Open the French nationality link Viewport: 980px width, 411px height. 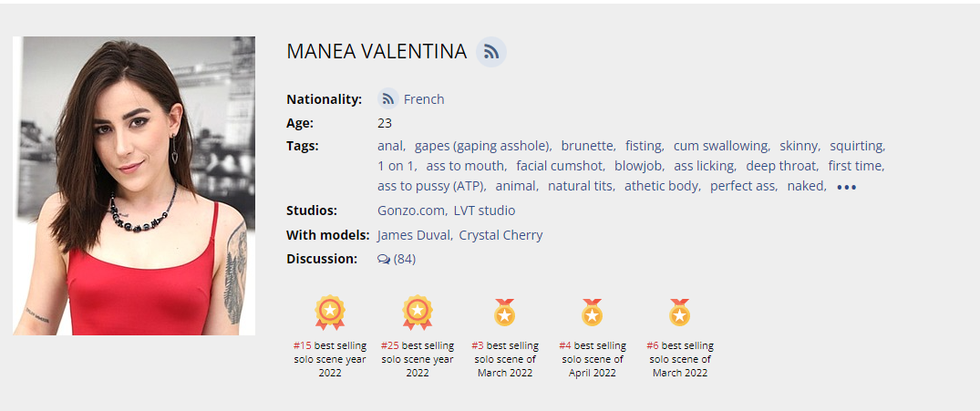(x=424, y=99)
